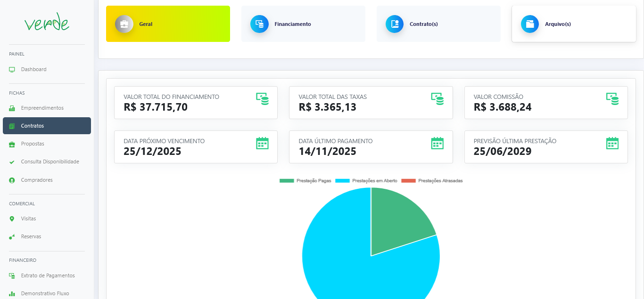Open Dashboard in the sidebar
The height and width of the screenshot is (299, 644).
point(33,69)
